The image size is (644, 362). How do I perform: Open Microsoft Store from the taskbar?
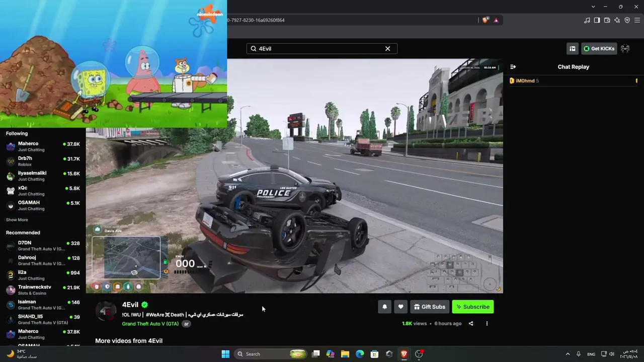point(374,354)
